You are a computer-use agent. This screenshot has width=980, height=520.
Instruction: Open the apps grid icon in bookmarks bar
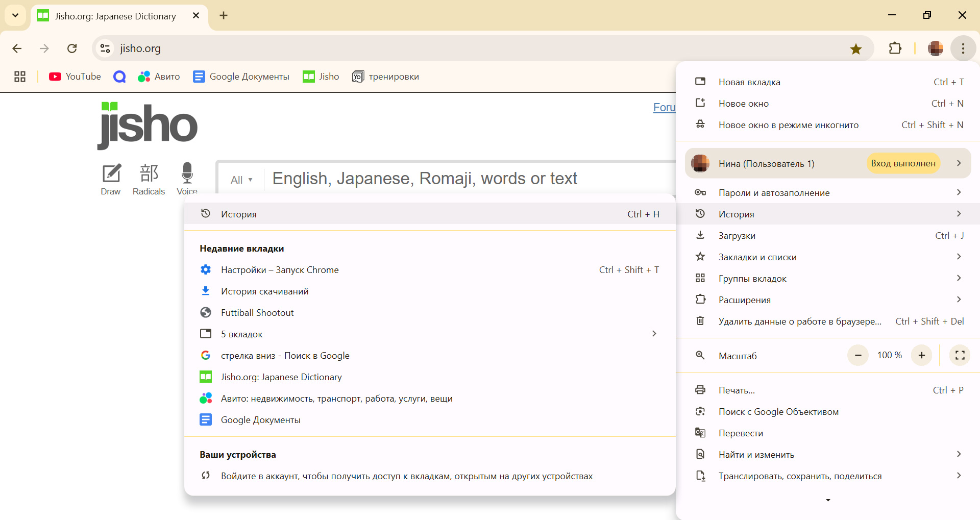point(20,77)
